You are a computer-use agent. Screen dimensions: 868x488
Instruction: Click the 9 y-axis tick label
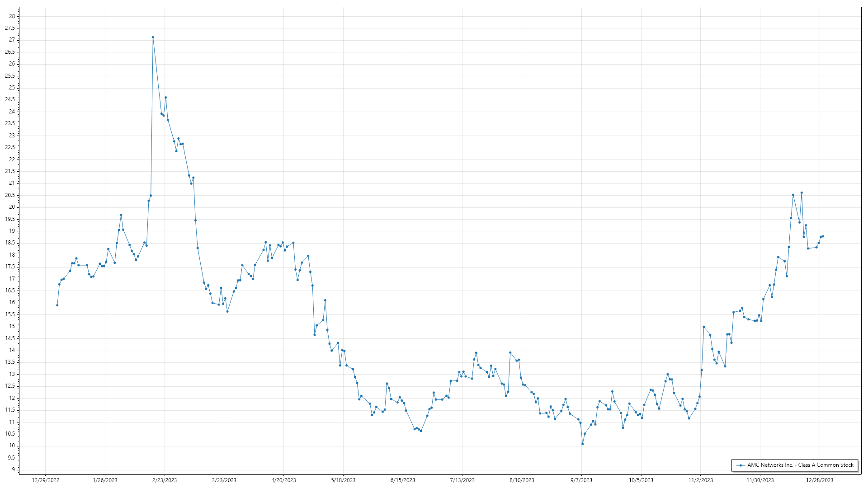[13, 469]
